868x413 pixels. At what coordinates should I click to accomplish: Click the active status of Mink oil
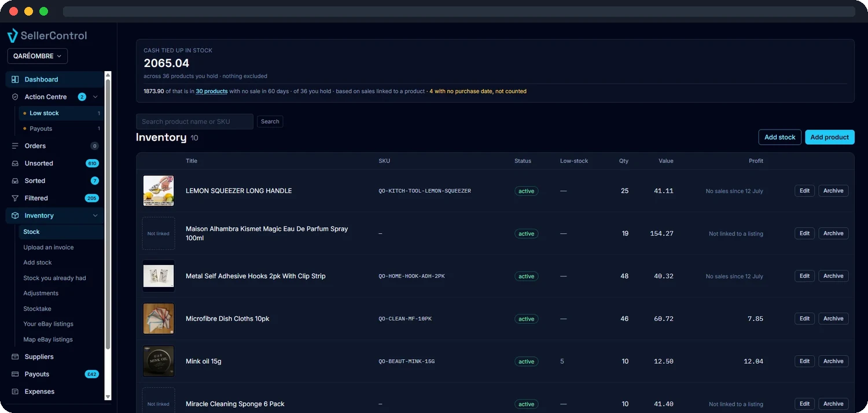tap(526, 362)
